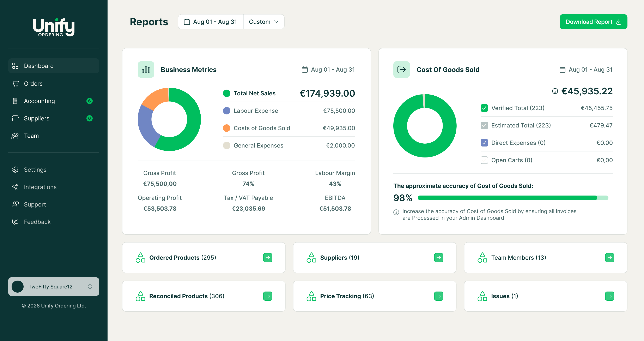Click the Cost Of Goods Sold exit icon
Image resolution: width=644 pixels, height=341 pixels.
(x=401, y=70)
